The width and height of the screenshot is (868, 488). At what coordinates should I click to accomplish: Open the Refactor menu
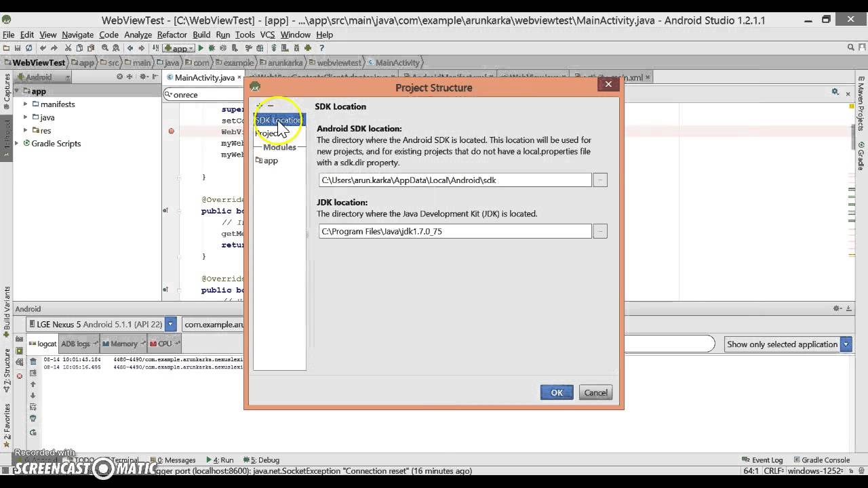point(172,35)
